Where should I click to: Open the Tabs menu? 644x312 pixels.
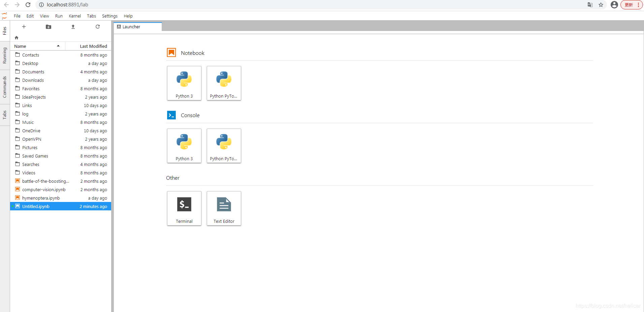[91, 16]
